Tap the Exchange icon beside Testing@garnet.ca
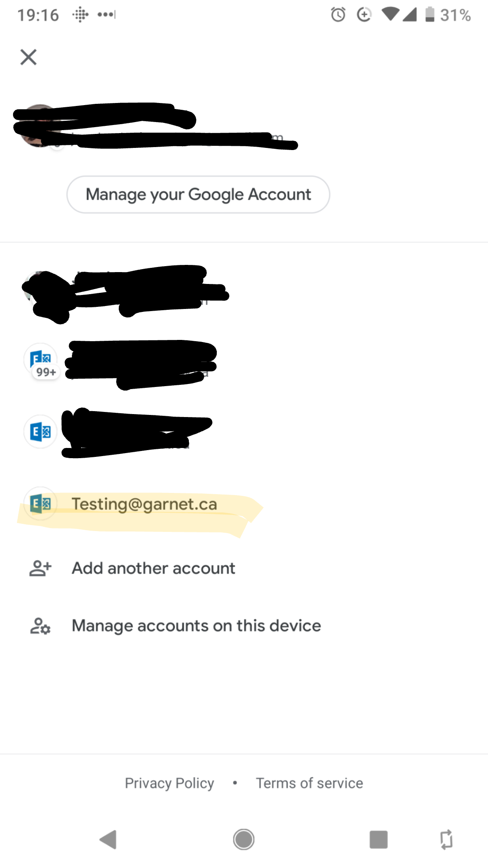Image resolution: width=488 pixels, height=868 pixels. click(x=40, y=504)
